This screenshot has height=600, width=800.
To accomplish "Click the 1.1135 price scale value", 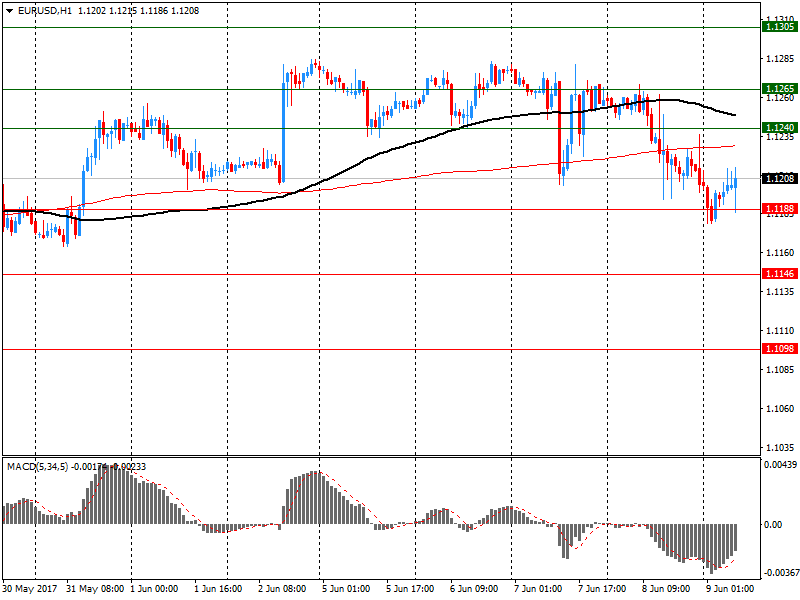I will tap(780, 292).
